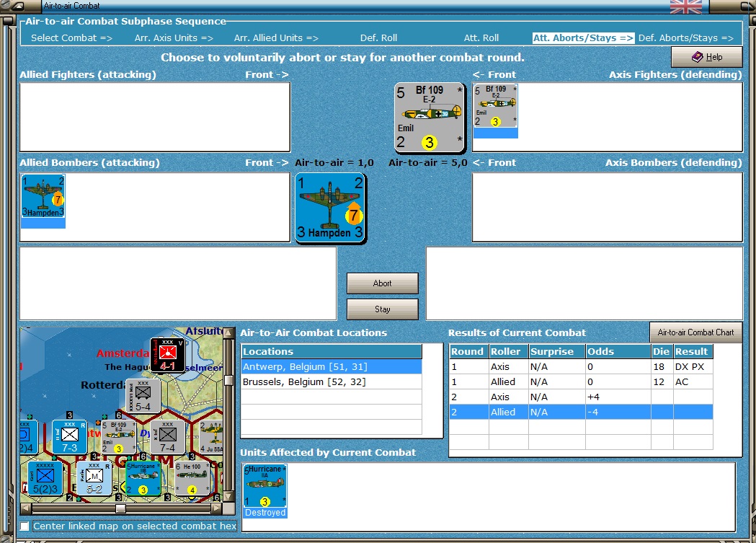Click the large Bf 109 E-2 front fighter
756x543 pixels.
click(x=430, y=118)
